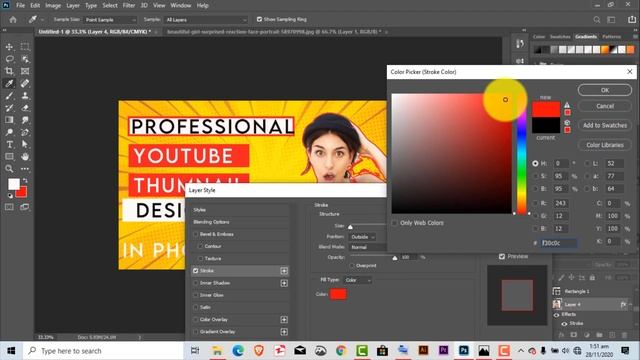
Task: Add another Stroke effect with plus button
Action: [x=284, y=271]
